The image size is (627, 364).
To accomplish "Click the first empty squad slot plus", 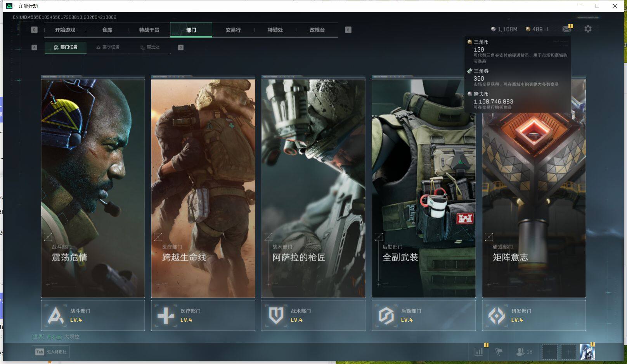I will (x=549, y=352).
